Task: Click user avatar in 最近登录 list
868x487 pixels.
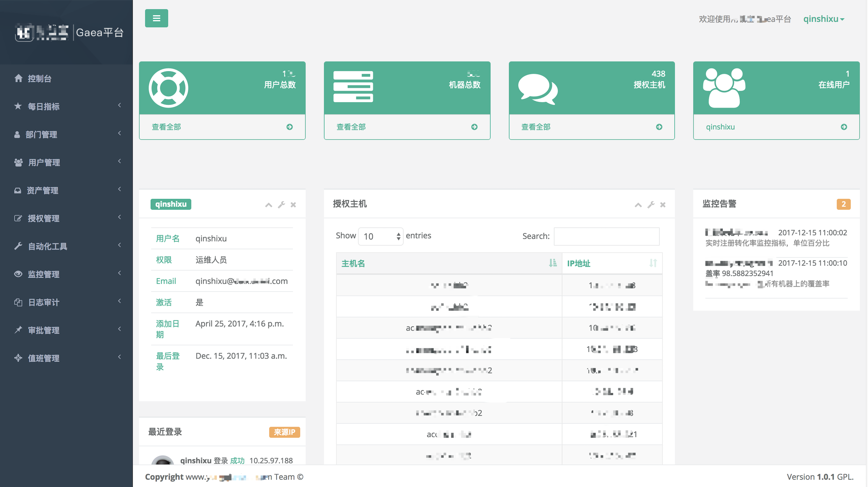Action: pyautogui.click(x=163, y=460)
